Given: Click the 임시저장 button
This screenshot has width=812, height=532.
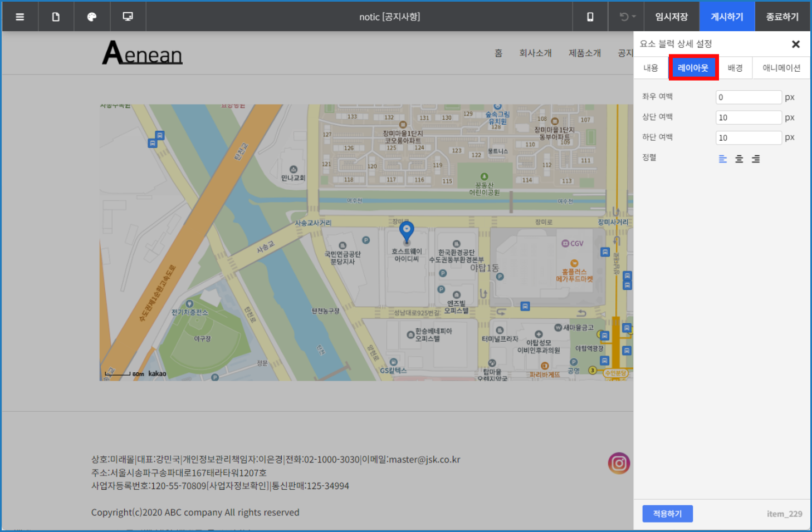Looking at the screenshot, I should point(671,17).
